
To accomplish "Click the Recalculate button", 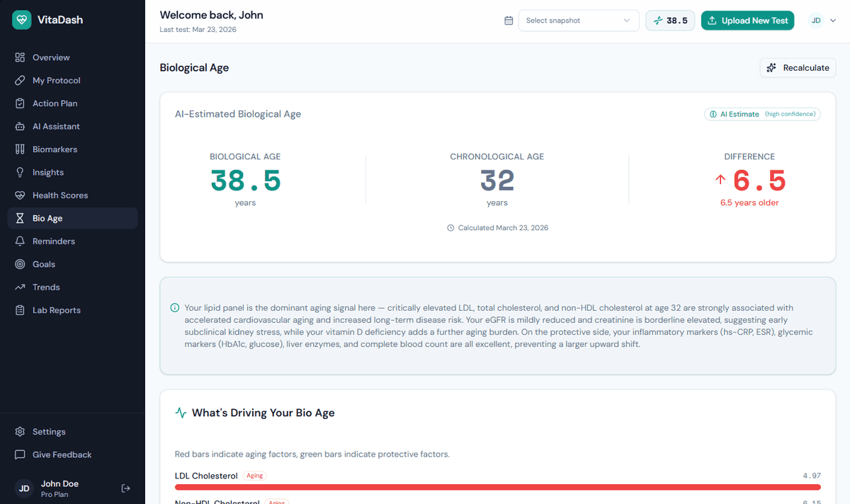I will click(798, 68).
